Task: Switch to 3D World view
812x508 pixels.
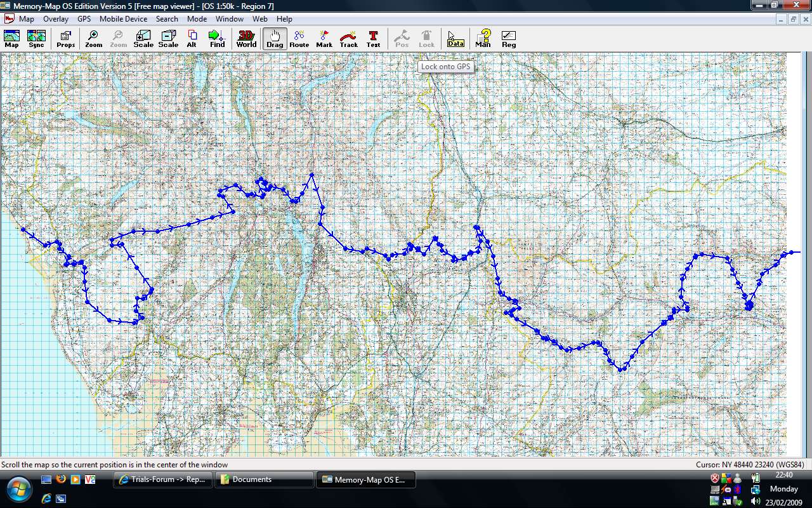Action: click(246, 39)
